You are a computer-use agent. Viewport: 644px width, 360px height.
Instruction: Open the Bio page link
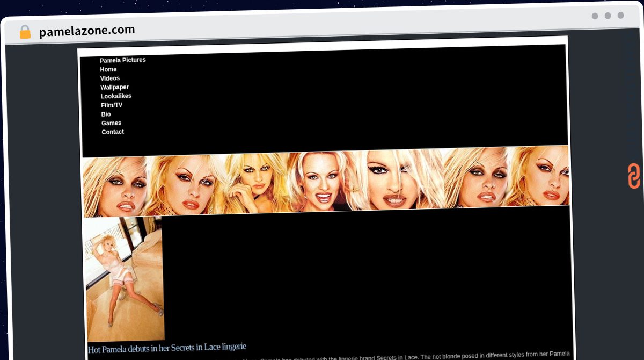pos(106,114)
